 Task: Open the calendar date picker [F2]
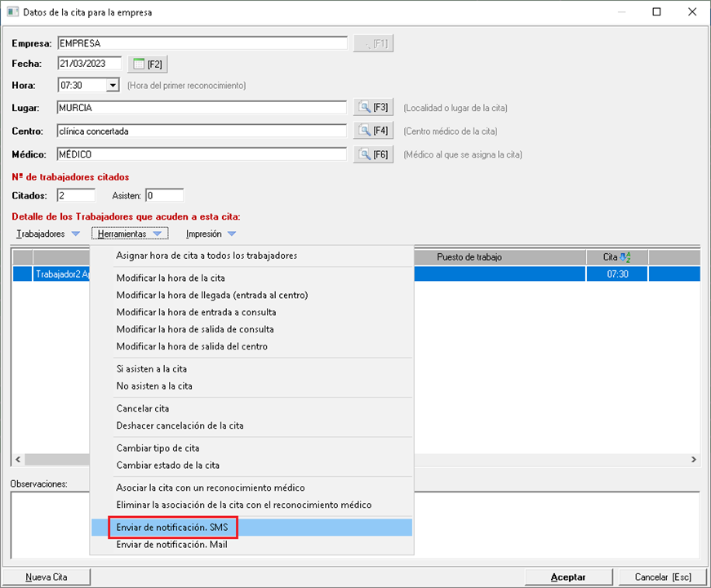coord(149,64)
